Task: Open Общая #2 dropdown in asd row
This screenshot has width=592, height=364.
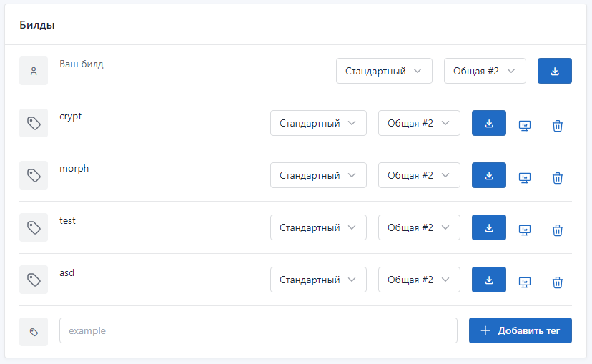Action: [x=419, y=280]
